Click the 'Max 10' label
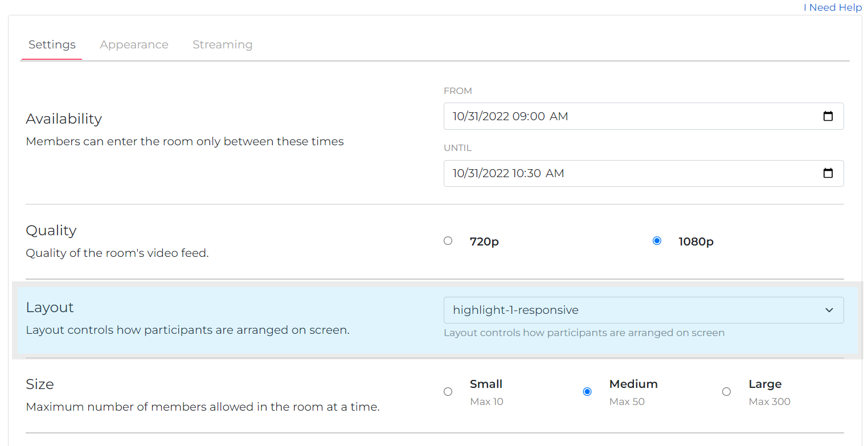This screenshot has height=446, width=868. pyautogui.click(x=487, y=402)
